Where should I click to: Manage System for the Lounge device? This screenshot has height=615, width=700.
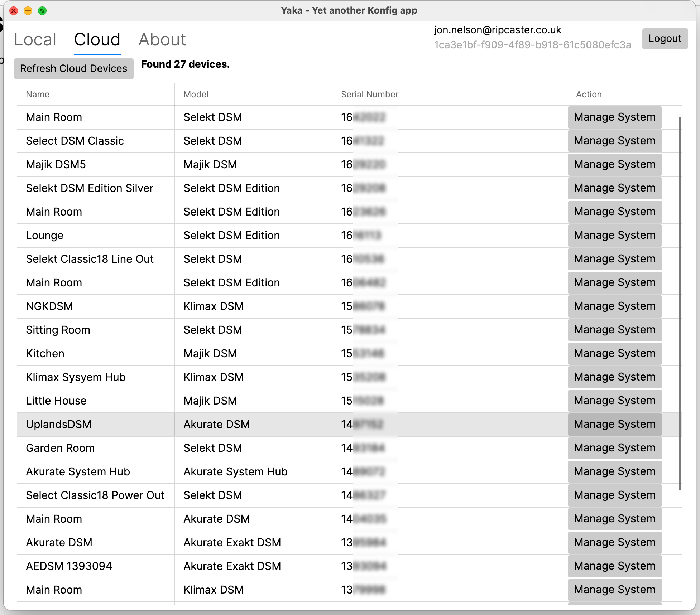click(614, 235)
